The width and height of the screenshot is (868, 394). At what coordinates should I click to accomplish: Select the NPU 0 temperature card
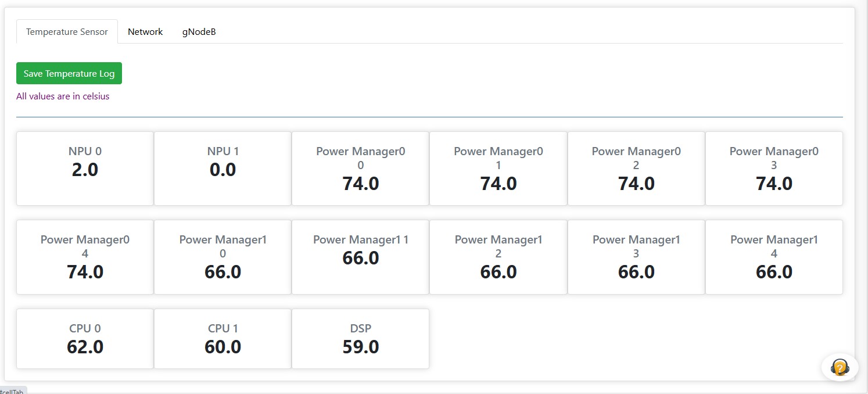pos(85,169)
